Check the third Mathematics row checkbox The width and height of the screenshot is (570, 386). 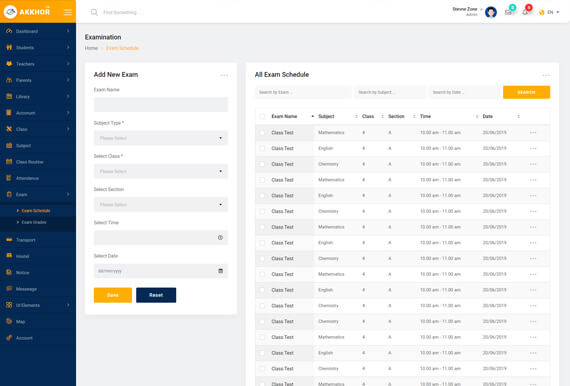[x=262, y=227]
